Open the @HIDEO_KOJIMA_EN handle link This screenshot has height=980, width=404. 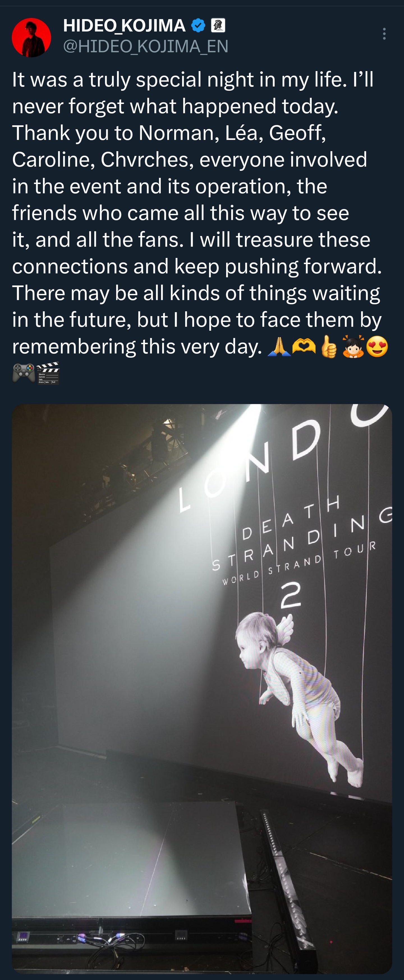146,46
